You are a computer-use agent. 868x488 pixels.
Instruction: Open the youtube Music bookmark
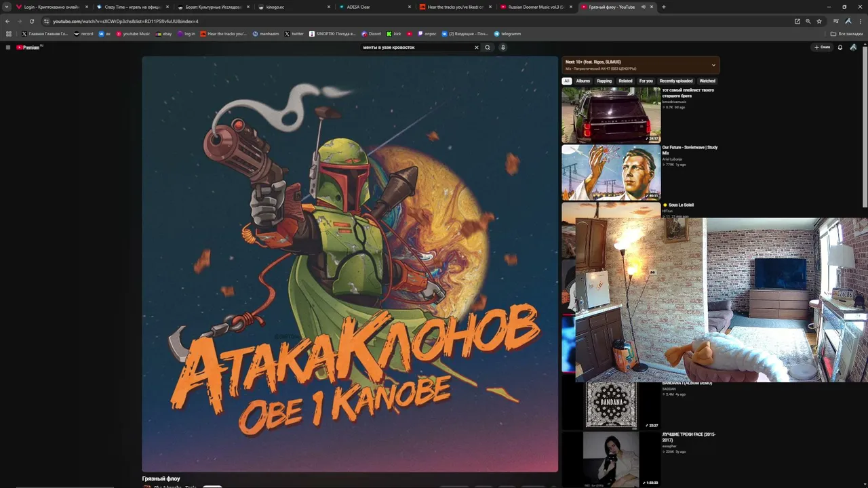[x=133, y=34]
